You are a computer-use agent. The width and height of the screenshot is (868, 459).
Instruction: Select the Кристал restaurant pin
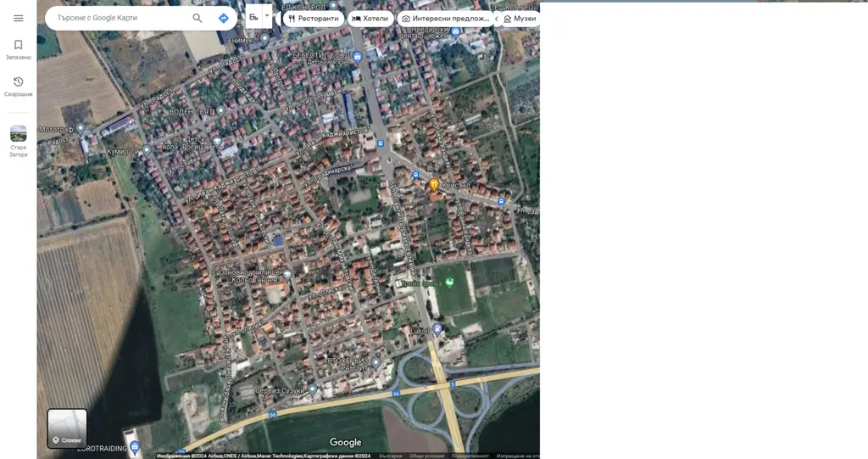coord(433,184)
